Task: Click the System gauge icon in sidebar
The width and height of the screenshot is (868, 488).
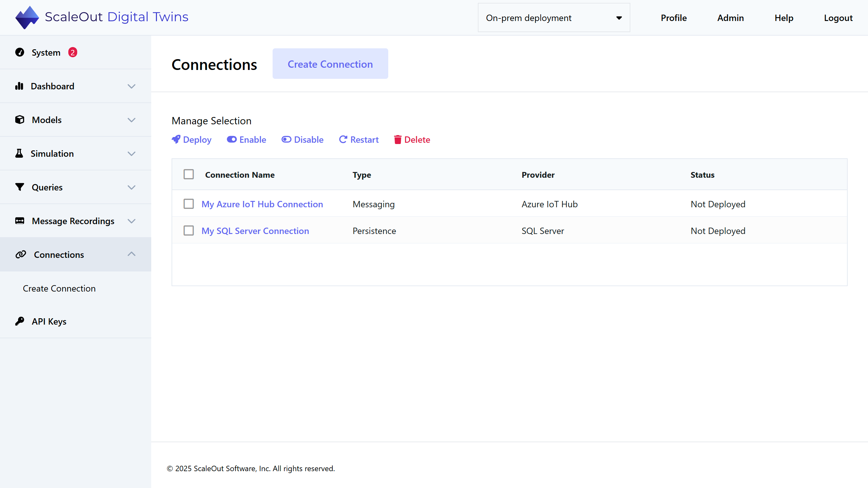Action: 20,52
